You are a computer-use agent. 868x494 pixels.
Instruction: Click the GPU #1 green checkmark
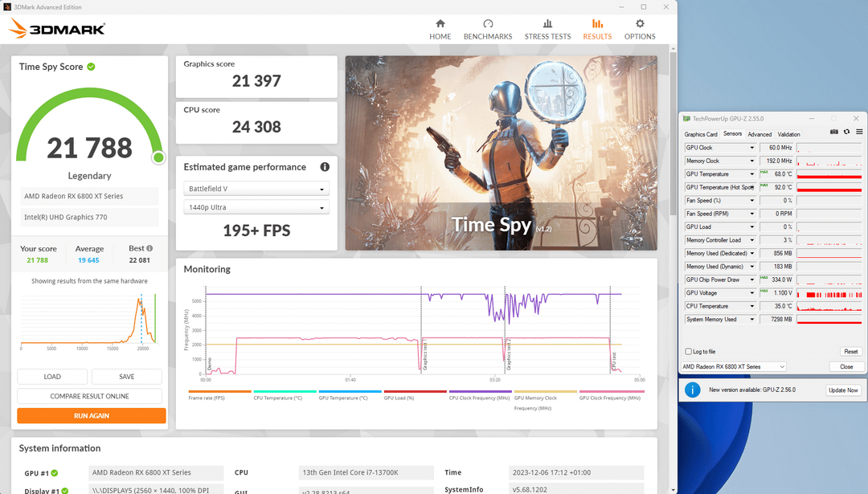[x=55, y=473]
